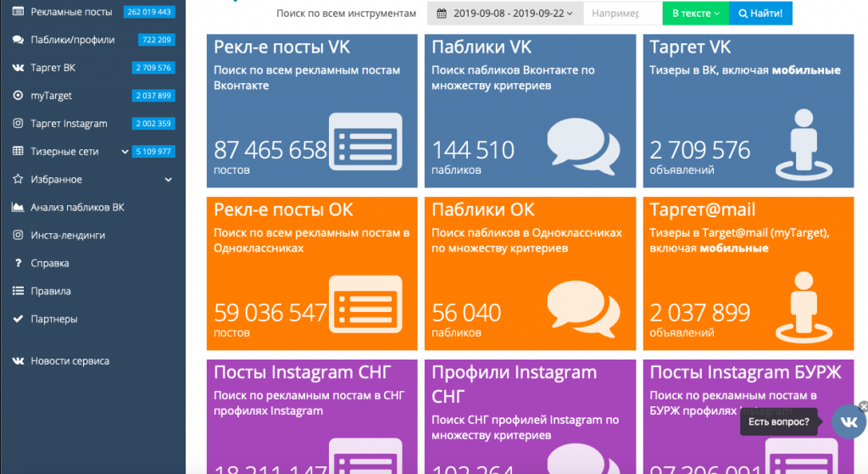868x474 pixels.
Task: Expand the Тизерные сети submenu chevron
Action: click(125, 151)
